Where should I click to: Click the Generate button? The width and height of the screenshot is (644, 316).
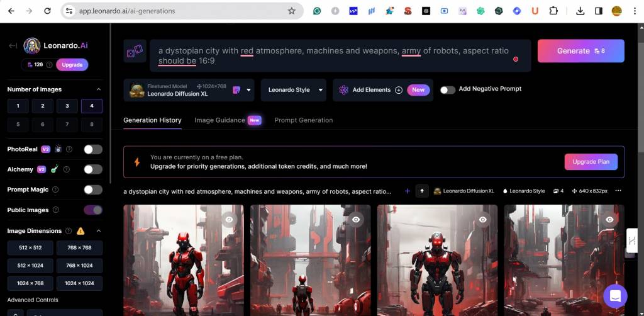coord(580,51)
